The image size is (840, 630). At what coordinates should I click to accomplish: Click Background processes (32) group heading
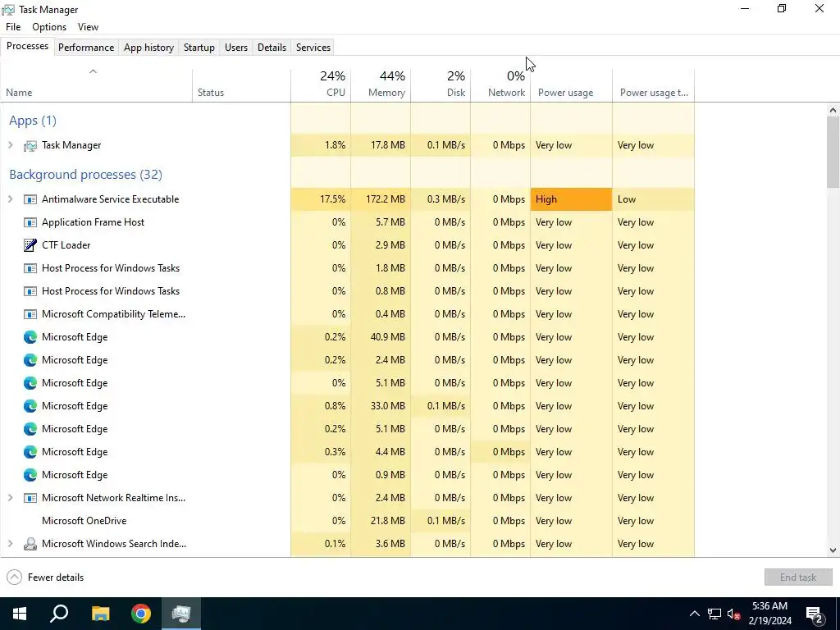click(x=85, y=175)
